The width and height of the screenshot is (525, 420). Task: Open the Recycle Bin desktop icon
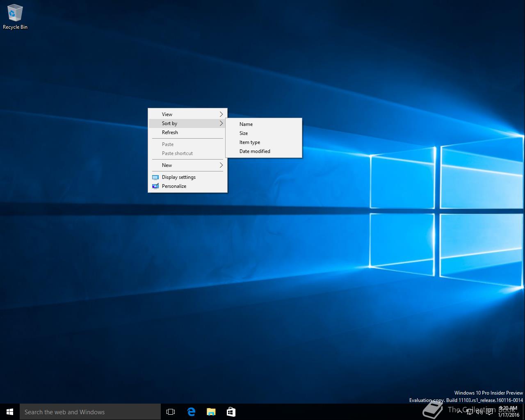click(x=15, y=16)
